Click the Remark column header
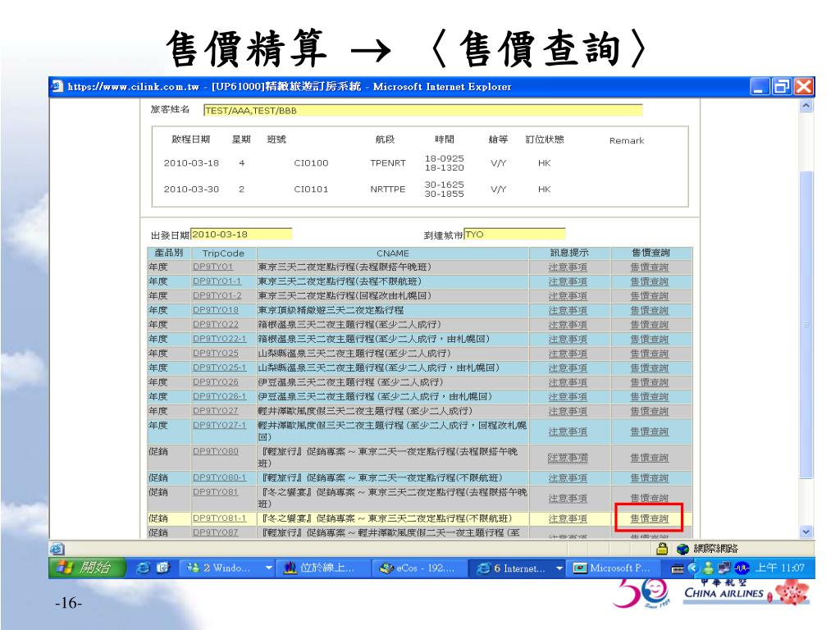The width and height of the screenshot is (840, 630). [627, 140]
